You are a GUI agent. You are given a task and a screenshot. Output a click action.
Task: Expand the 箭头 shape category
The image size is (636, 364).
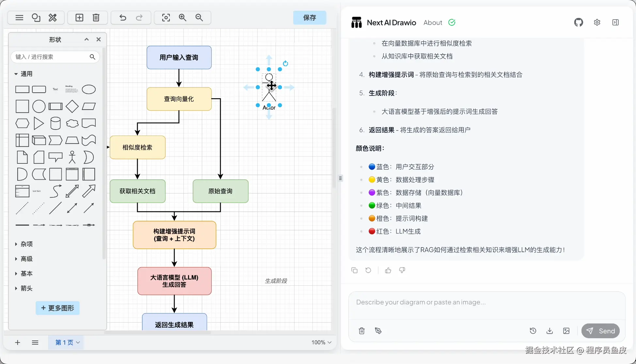(x=26, y=288)
